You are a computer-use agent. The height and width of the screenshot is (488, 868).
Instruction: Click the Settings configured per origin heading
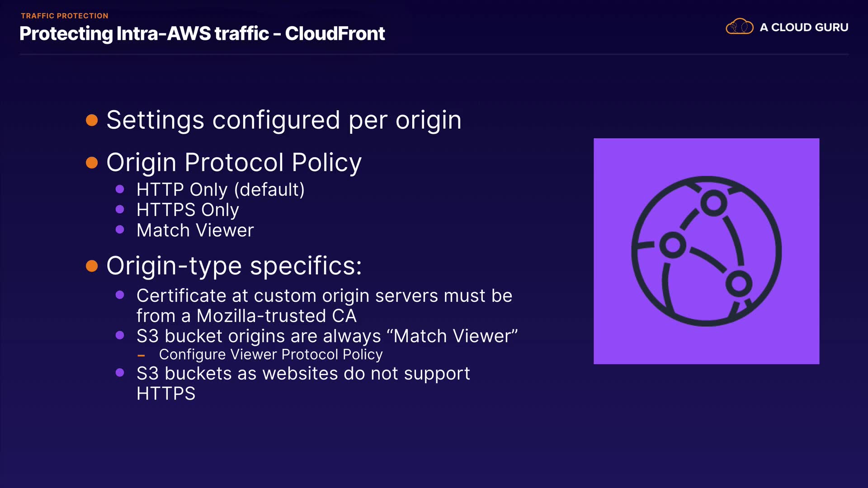pos(284,120)
